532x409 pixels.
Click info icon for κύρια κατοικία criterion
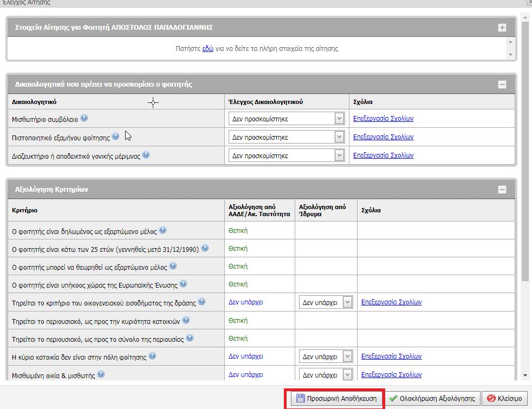coord(152,355)
